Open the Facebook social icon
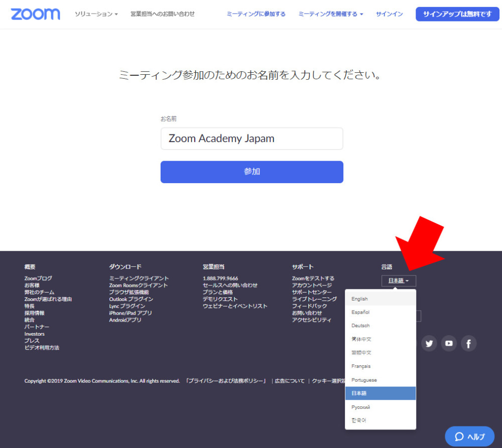 point(468,344)
